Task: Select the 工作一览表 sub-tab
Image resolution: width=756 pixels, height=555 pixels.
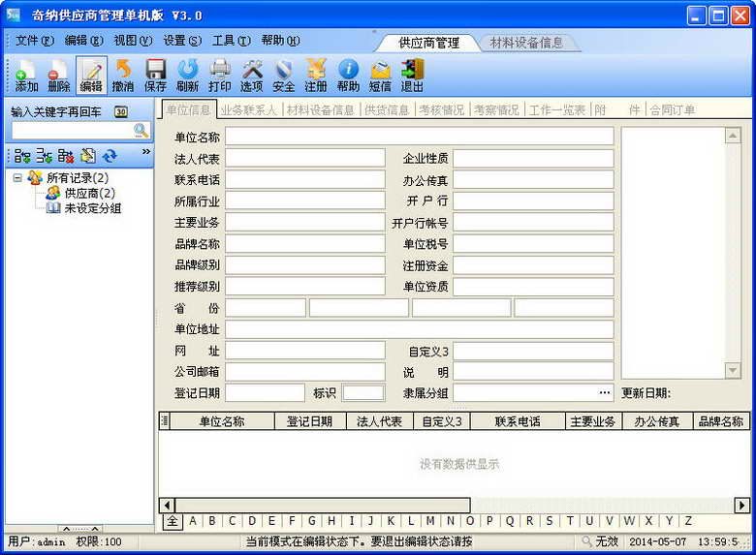Action: (x=557, y=109)
